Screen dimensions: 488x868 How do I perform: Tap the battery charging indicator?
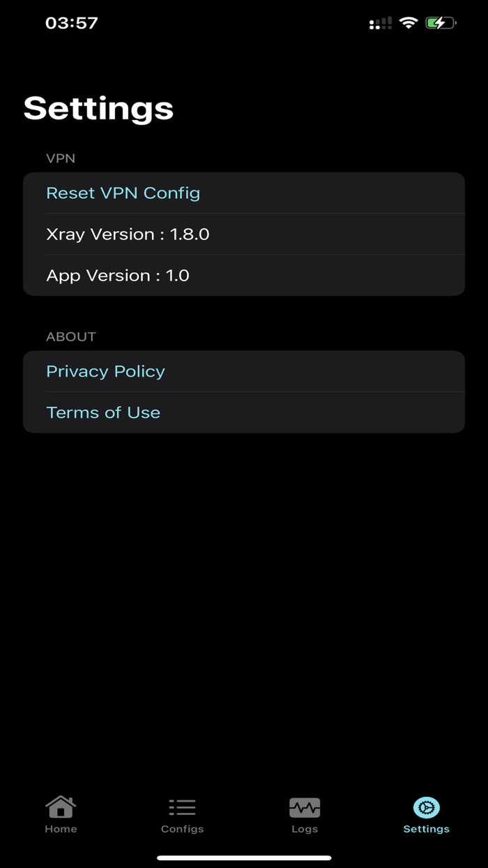click(441, 22)
